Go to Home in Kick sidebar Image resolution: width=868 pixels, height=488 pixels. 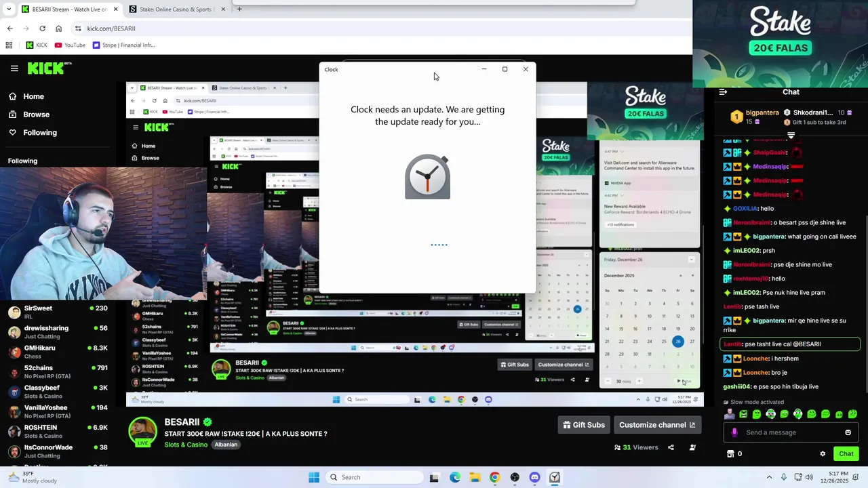pyautogui.click(x=26, y=96)
